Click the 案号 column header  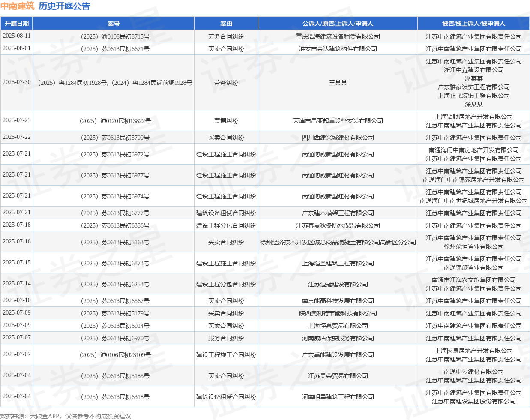(x=114, y=24)
